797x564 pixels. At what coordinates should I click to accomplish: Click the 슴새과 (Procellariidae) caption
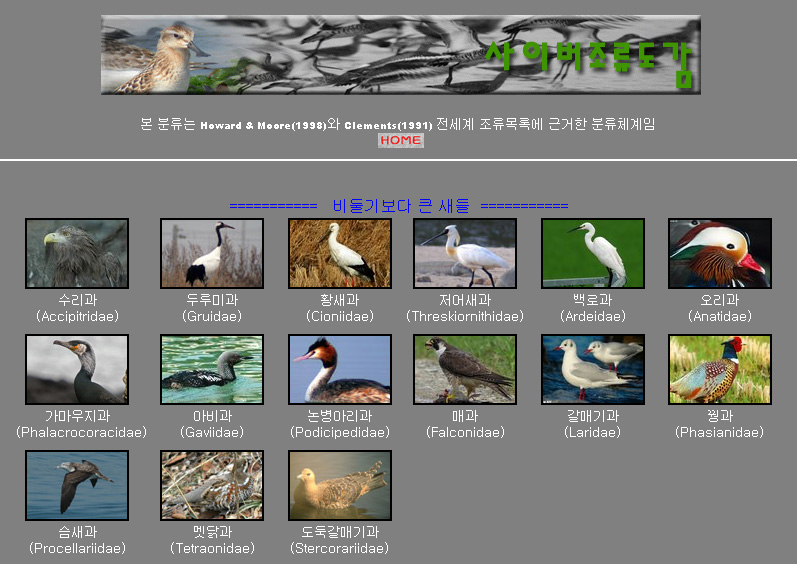77,540
